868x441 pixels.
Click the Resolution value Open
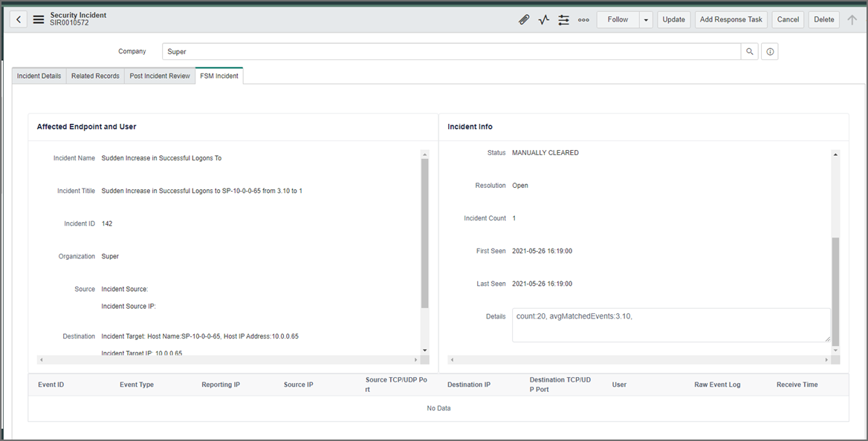[x=519, y=186]
